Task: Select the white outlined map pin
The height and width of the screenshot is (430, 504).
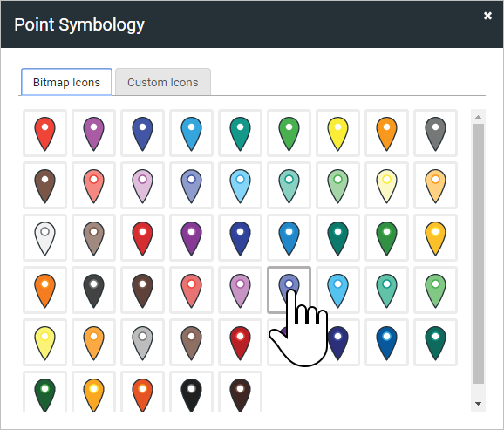Action: pyautogui.click(x=44, y=237)
